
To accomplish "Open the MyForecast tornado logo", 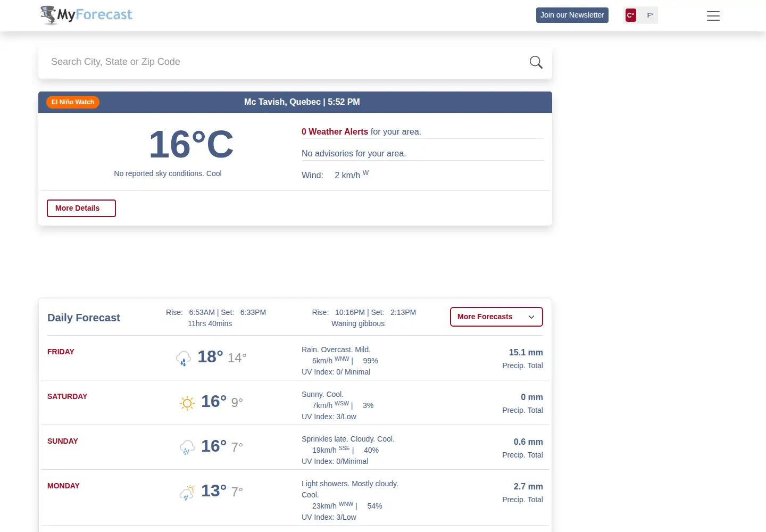I will (86, 15).
